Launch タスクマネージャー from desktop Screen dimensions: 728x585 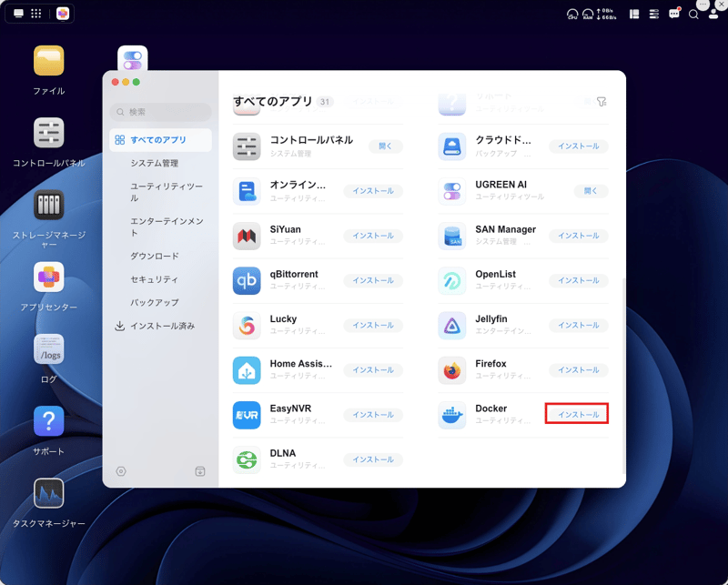tap(48, 493)
